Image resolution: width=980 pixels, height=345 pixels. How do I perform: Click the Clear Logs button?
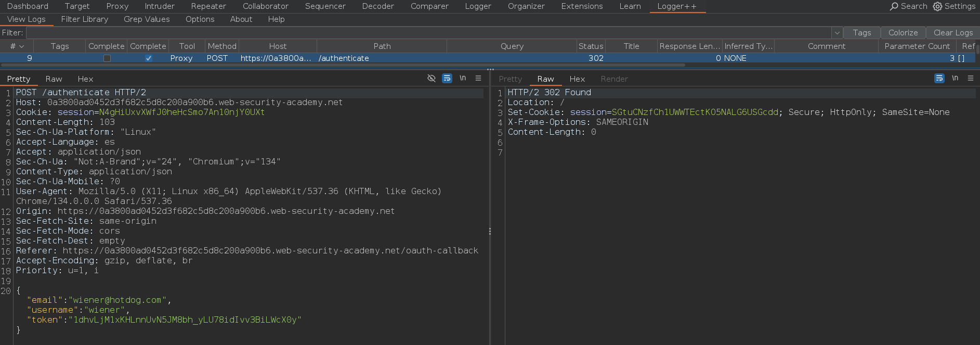tap(953, 33)
